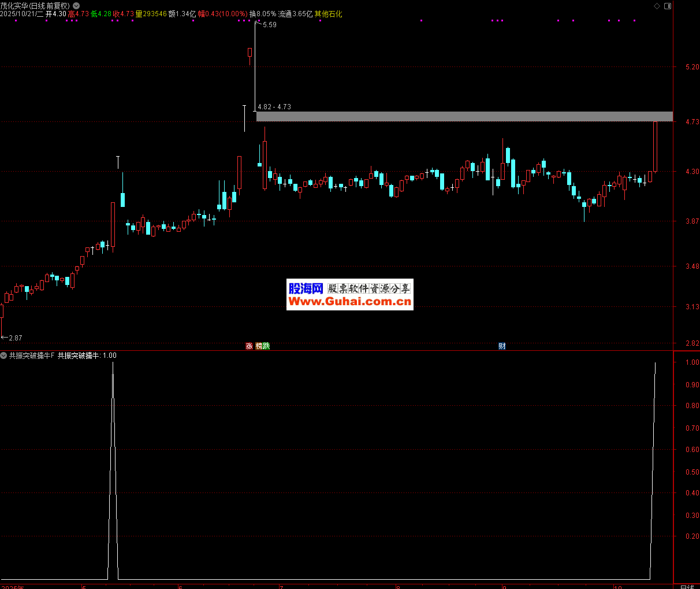Open the blue 财 financial report marker
Screen dimensions: 700x589
point(502,346)
